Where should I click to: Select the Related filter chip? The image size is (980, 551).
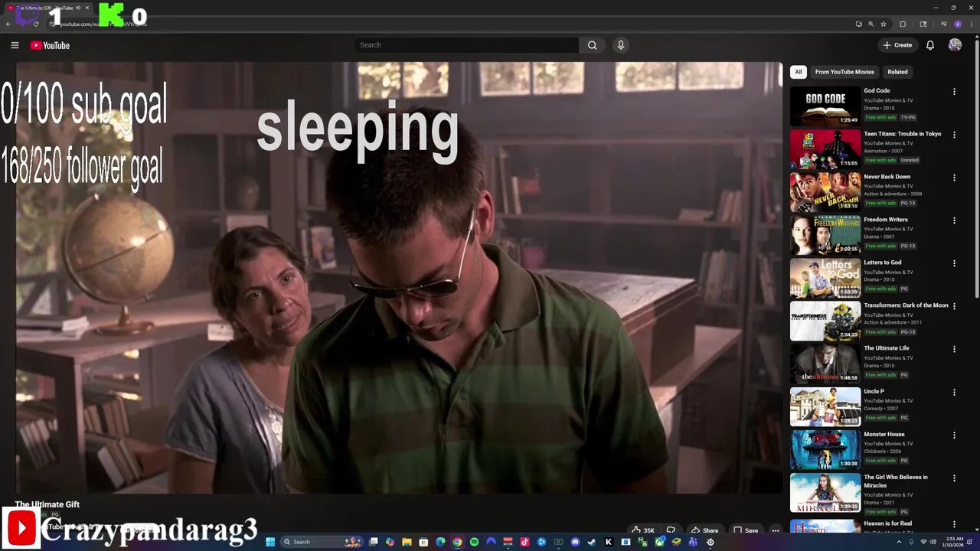(897, 72)
